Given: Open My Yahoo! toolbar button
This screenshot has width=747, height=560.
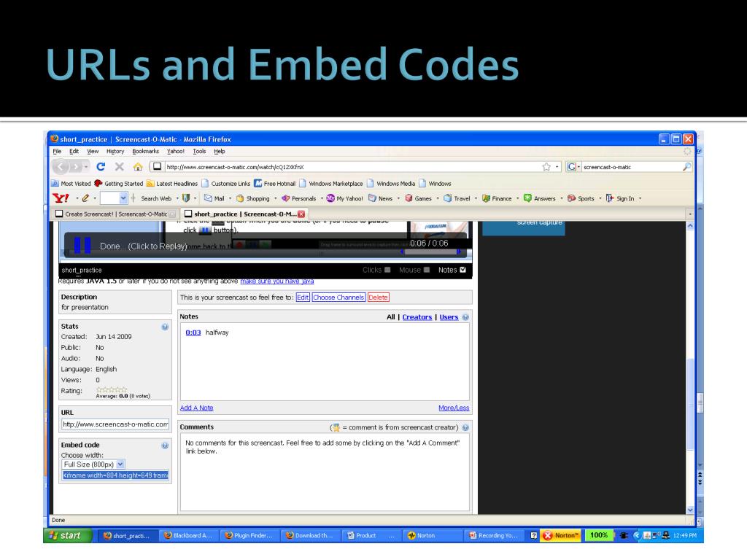Looking at the screenshot, I should pos(344,198).
